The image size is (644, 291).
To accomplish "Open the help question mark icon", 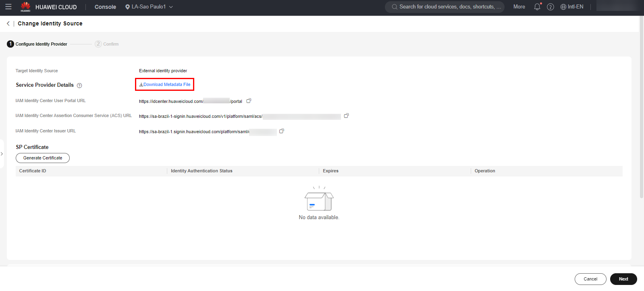I will (551, 7).
